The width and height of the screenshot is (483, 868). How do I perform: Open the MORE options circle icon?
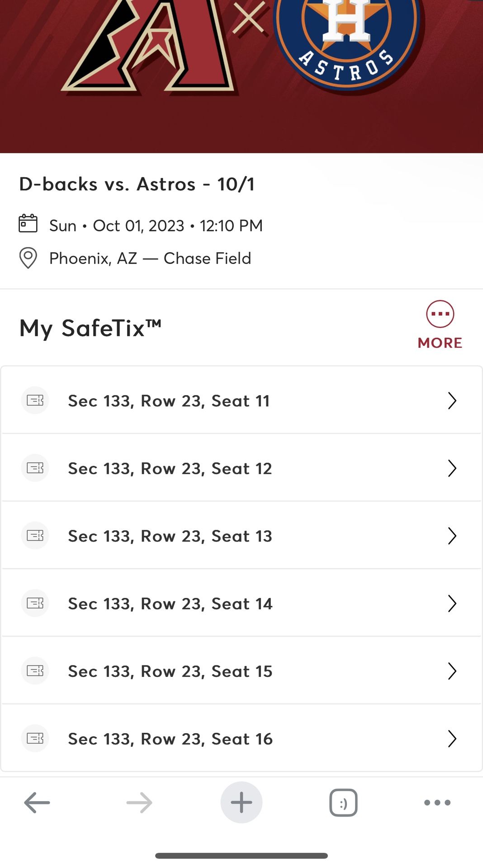440,314
